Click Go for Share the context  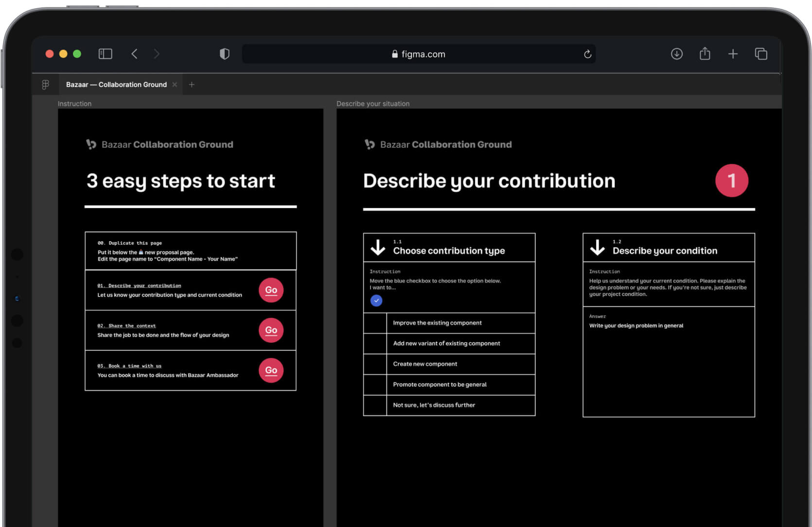271,330
